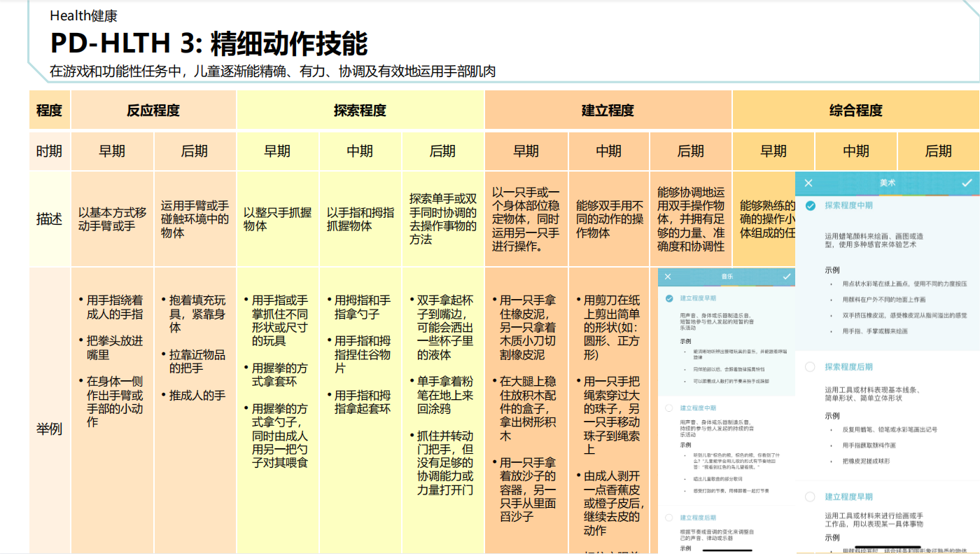Click the 建立程度 column header
This screenshot has width=980, height=554.
[x=608, y=110]
